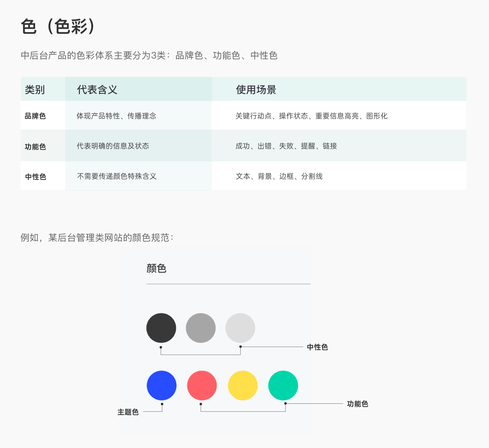Image resolution: width=489 pixels, height=448 pixels.
Task: Select the blue theme color circle
Action: (x=161, y=385)
